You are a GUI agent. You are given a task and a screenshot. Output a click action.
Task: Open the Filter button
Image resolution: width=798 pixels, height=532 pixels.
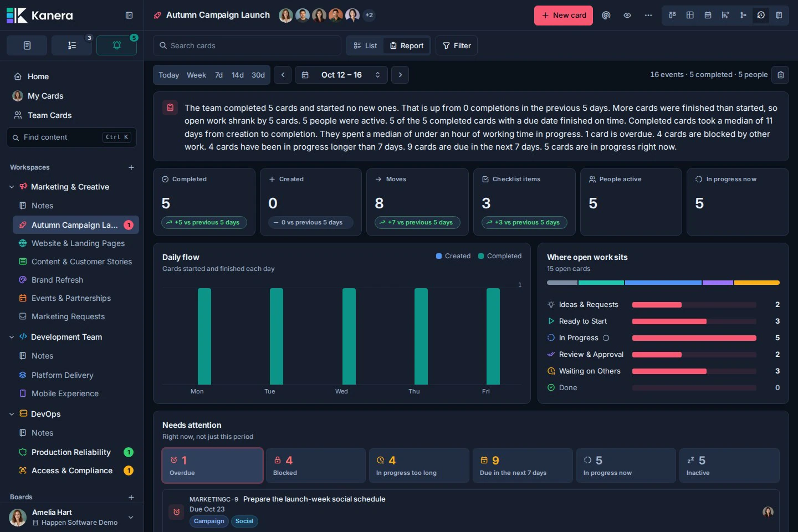[x=457, y=45]
